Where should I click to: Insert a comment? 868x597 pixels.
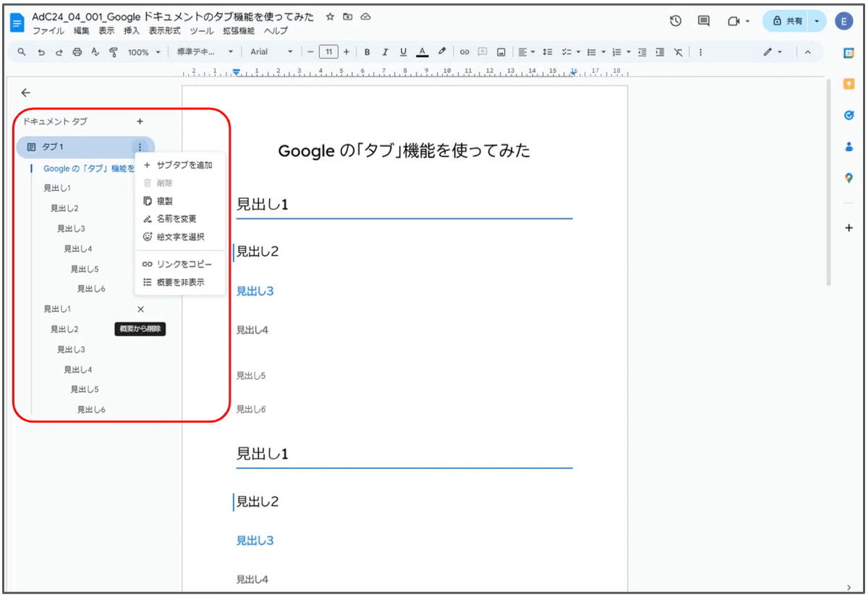coord(482,51)
